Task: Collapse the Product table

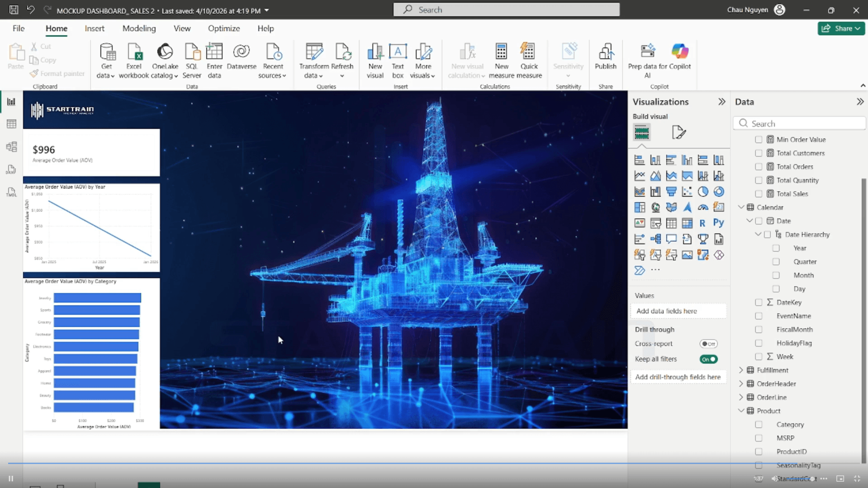Action: (x=741, y=411)
